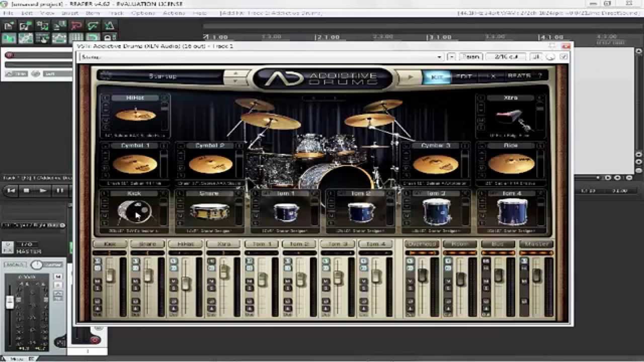Toggle auto-crossfade in REAPER toolbar
The image size is (644, 362).
(9, 38)
